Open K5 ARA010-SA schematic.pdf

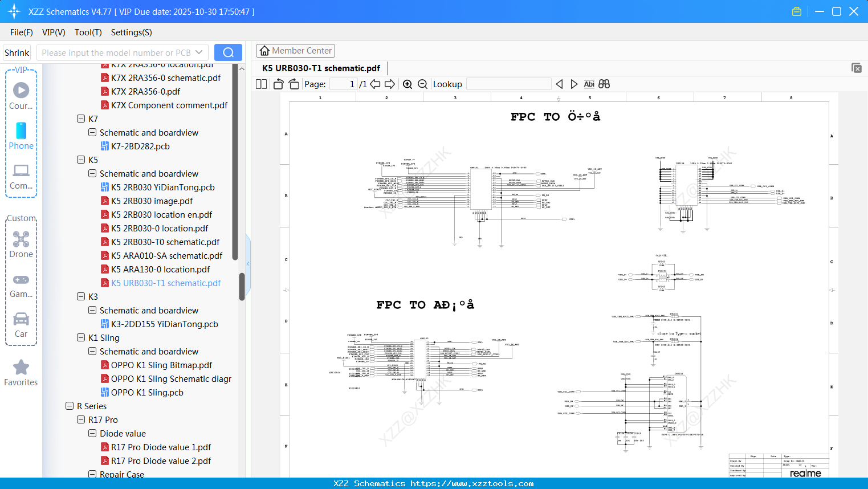point(166,255)
